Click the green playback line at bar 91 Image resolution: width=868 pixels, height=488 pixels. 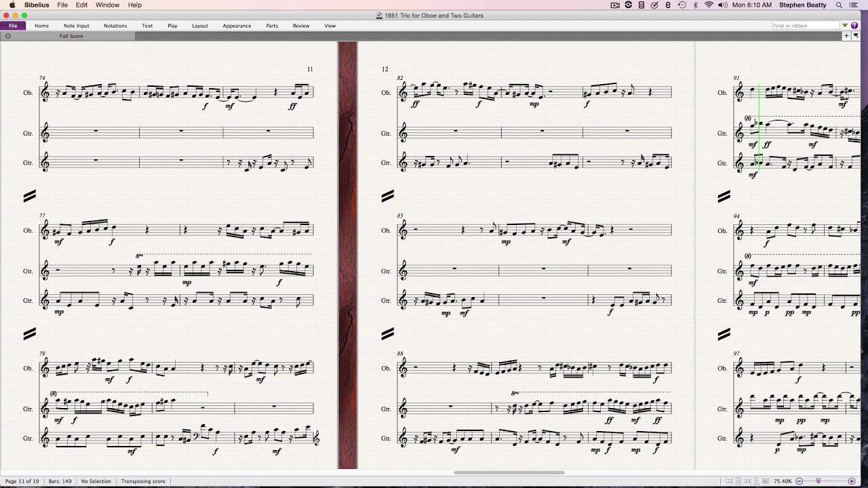(759, 129)
